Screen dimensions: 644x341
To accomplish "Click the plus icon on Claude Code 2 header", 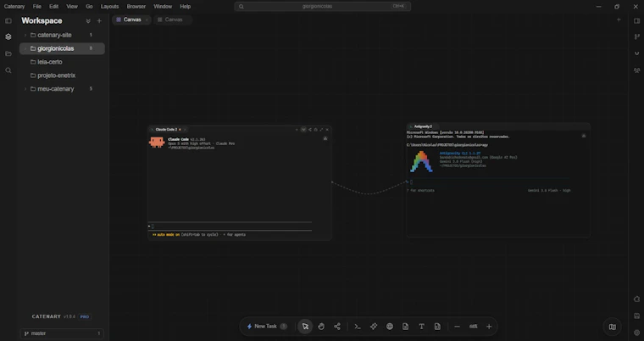I will click(x=297, y=130).
